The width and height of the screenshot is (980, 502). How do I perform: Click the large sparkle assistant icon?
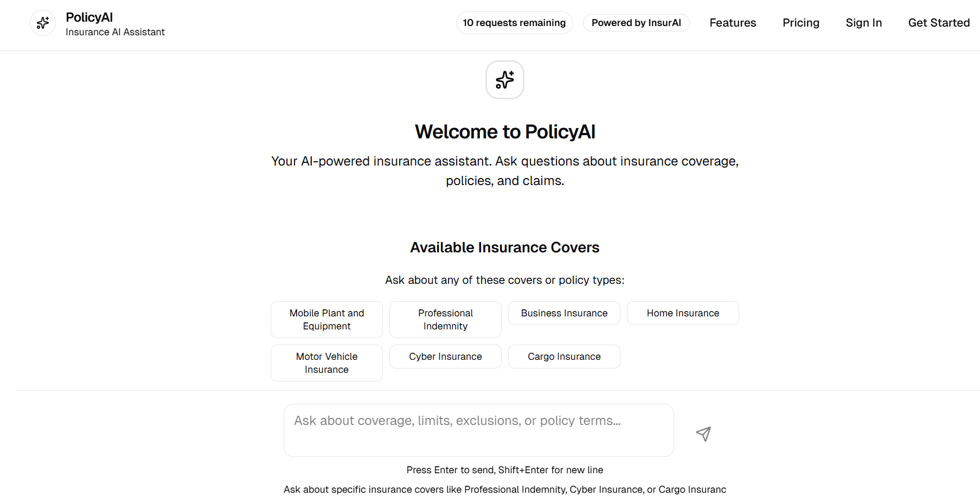[x=504, y=80]
